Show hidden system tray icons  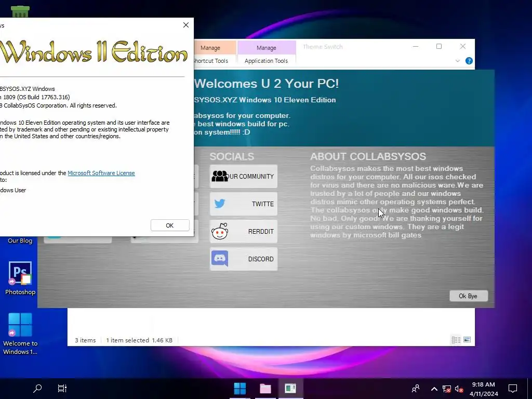434,389
